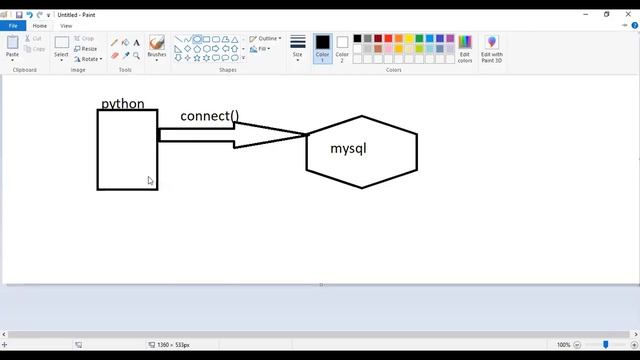The image size is (640, 360).
Task: Click the Cut button
Action: click(x=33, y=38)
